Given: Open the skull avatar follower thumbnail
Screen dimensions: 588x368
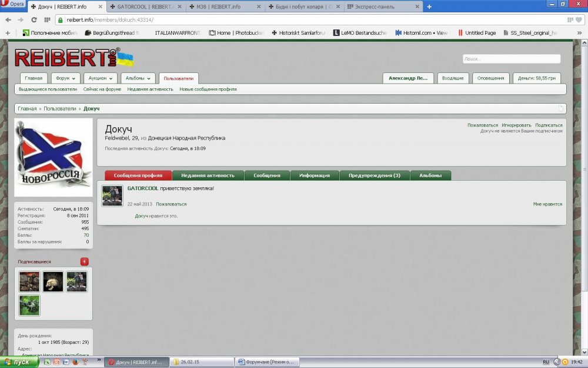Looking at the screenshot, I should [x=53, y=281].
